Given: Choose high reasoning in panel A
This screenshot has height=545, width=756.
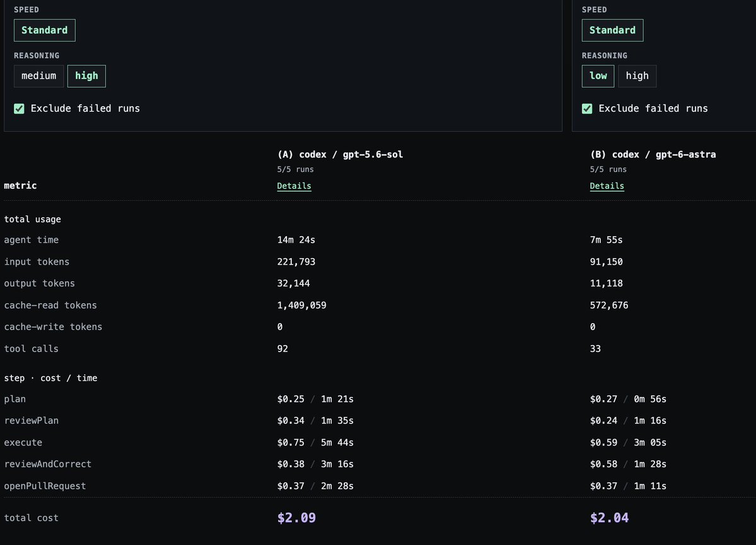Looking at the screenshot, I should pyautogui.click(x=86, y=76).
